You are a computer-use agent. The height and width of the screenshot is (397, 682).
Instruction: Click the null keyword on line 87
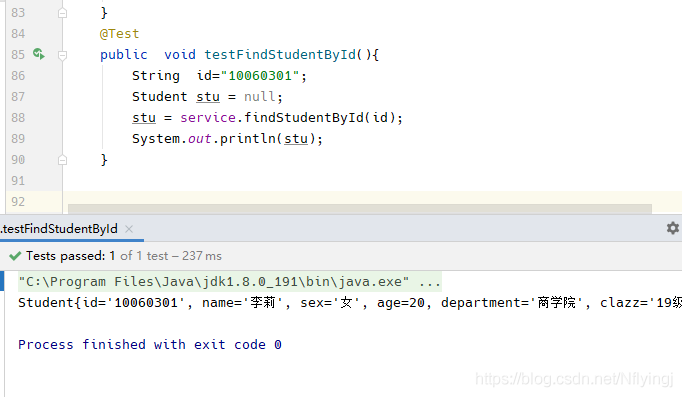pos(260,97)
